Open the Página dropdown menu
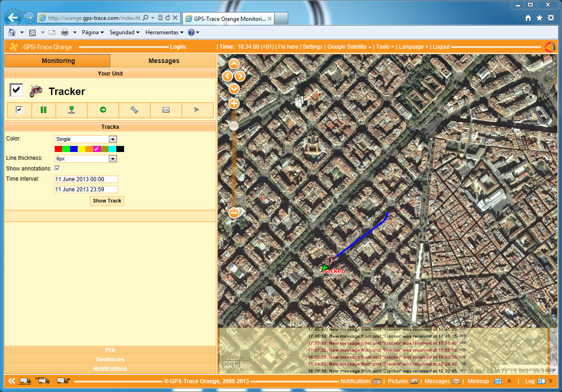The height and width of the screenshot is (392, 562). pos(93,32)
